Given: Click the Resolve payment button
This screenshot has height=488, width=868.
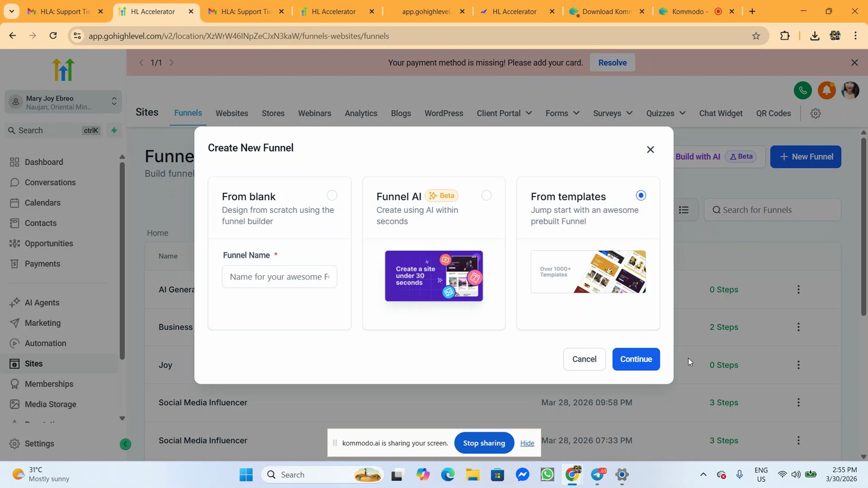Looking at the screenshot, I should pos(612,62).
